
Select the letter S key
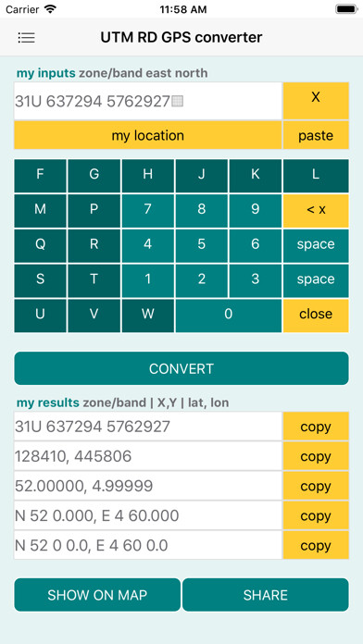(x=41, y=280)
